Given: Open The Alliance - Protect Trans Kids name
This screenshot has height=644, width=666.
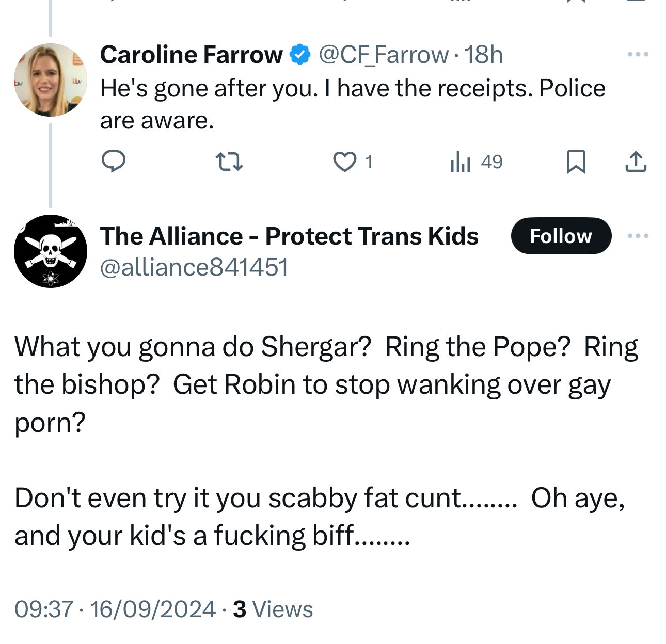Looking at the screenshot, I should [x=289, y=236].
